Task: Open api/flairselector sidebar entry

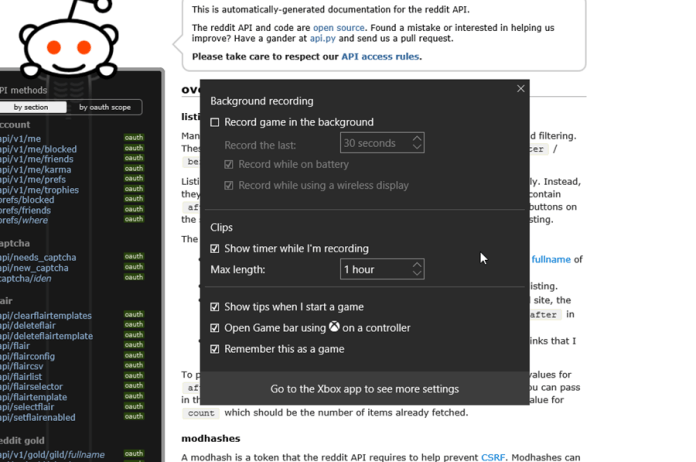Action: pyautogui.click(x=32, y=387)
